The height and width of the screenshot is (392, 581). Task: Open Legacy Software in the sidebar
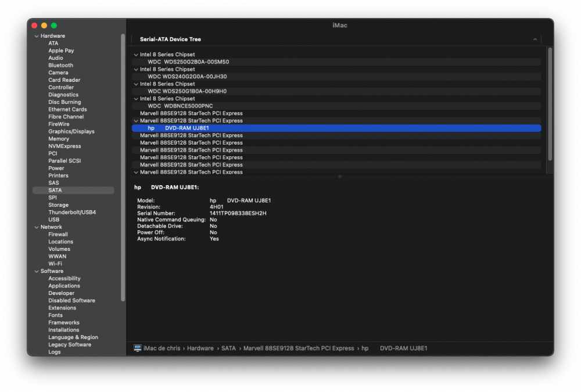click(70, 345)
